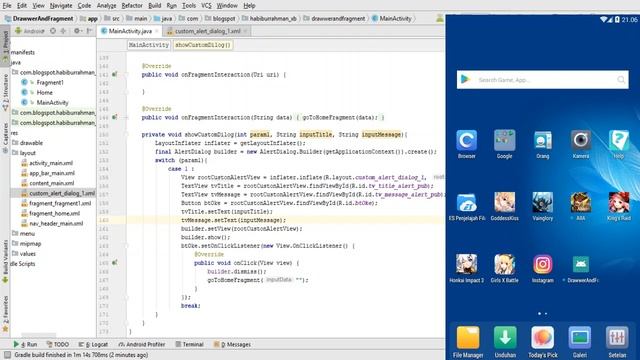The width and height of the screenshot is (640, 360).
Task: Switch to MainActivity.java editor tab
Action: click(x=130, y=31)
